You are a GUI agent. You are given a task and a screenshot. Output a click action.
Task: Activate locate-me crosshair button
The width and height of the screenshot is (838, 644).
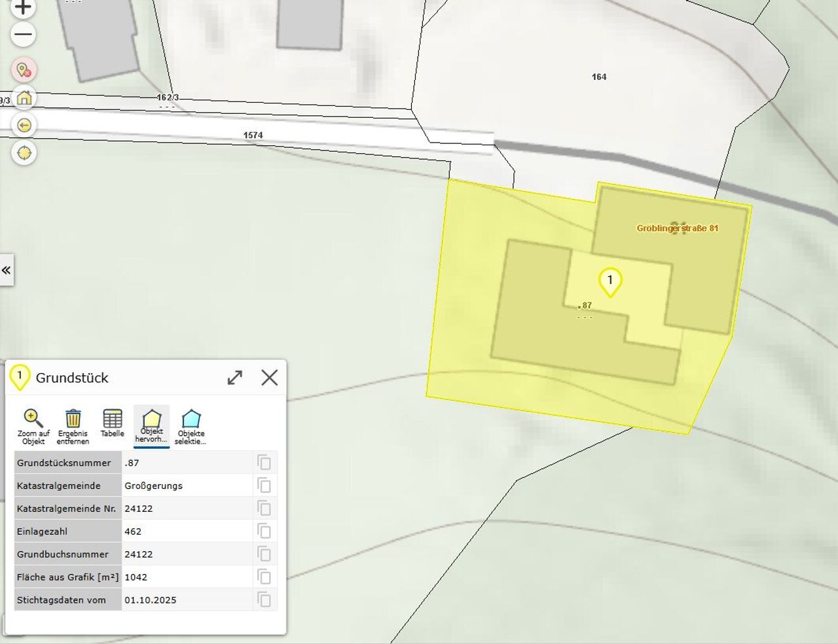click(24, 153)
